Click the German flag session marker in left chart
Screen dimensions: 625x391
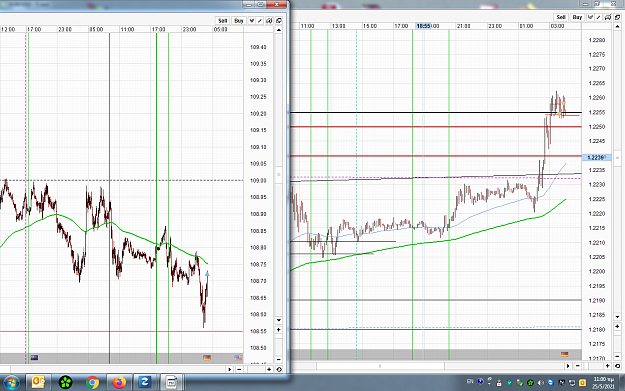(x=207, y=358)
